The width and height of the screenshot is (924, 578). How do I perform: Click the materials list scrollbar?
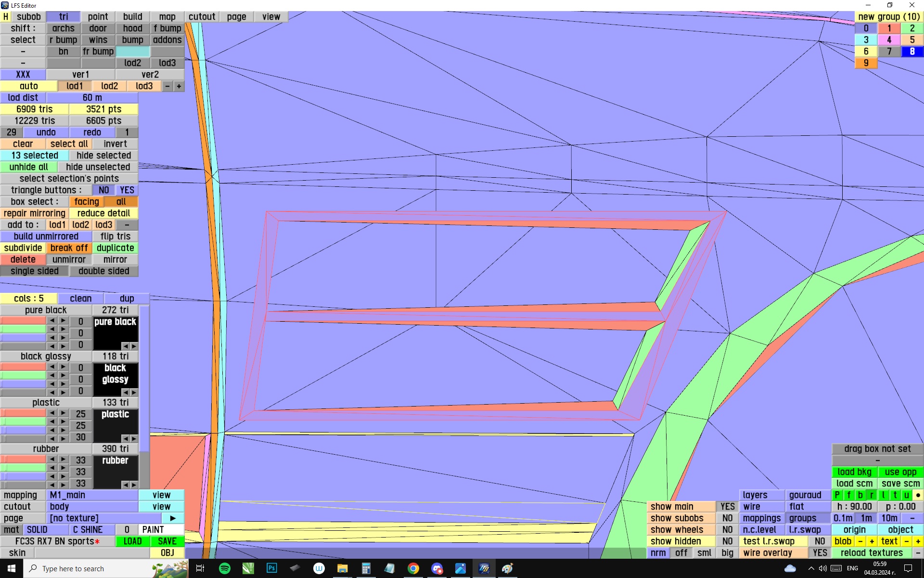coord(144,376)
